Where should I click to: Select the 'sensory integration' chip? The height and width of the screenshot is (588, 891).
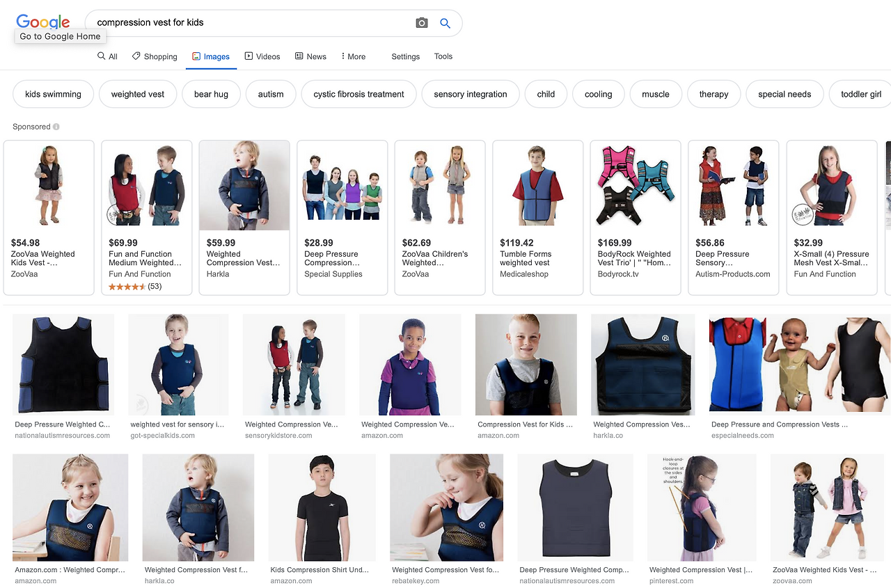pyautogui.click(x=471, y=94)
